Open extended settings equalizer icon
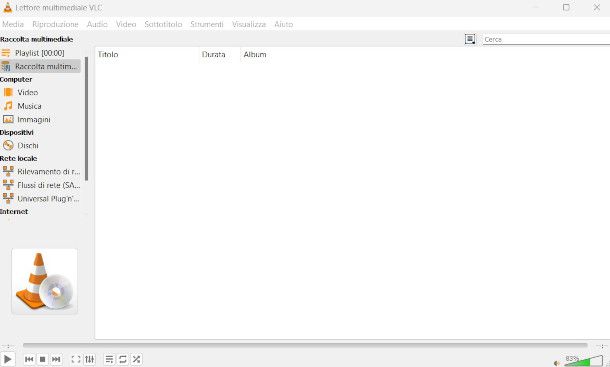 pos(89,359)
